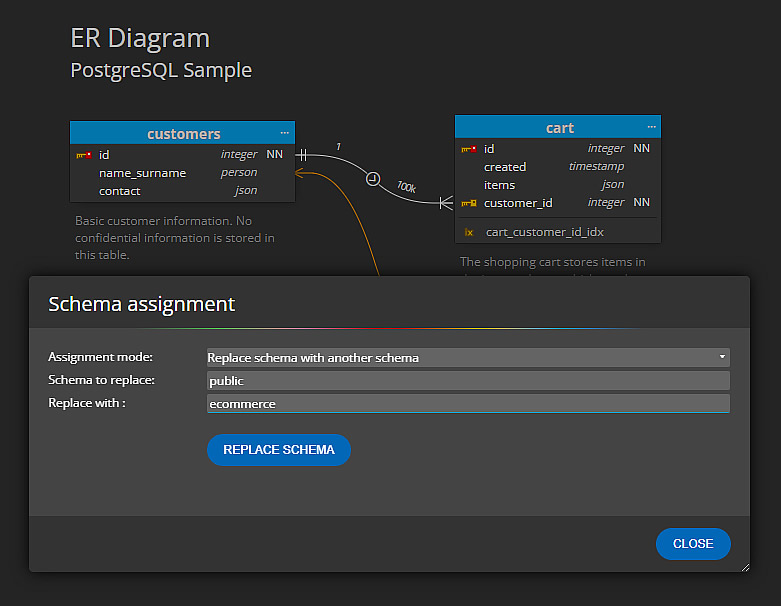Click the foreign key icon beside customer_id
781x606 pixels.
(x=469, y=203)
